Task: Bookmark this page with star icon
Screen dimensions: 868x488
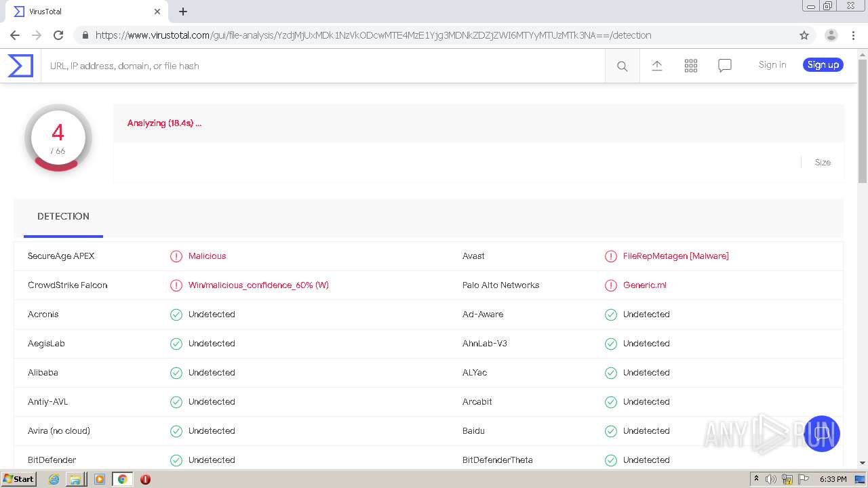Action: pos(804,35)
